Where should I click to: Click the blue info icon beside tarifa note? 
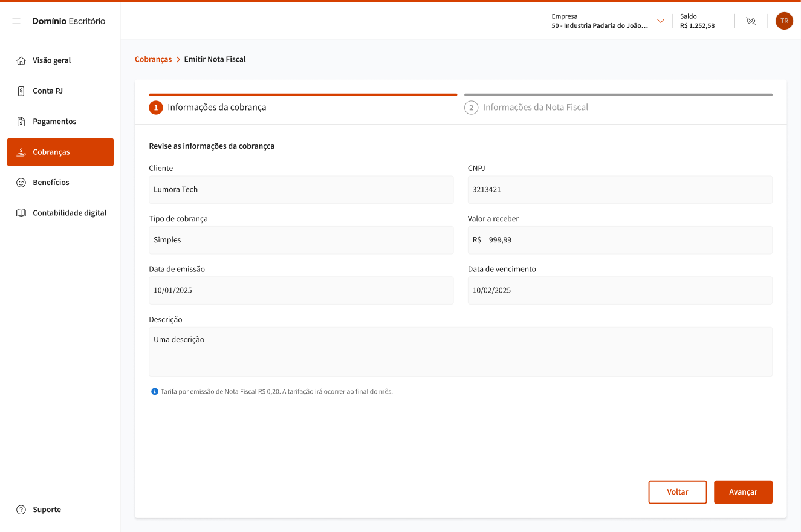click(x=155, y=392)
